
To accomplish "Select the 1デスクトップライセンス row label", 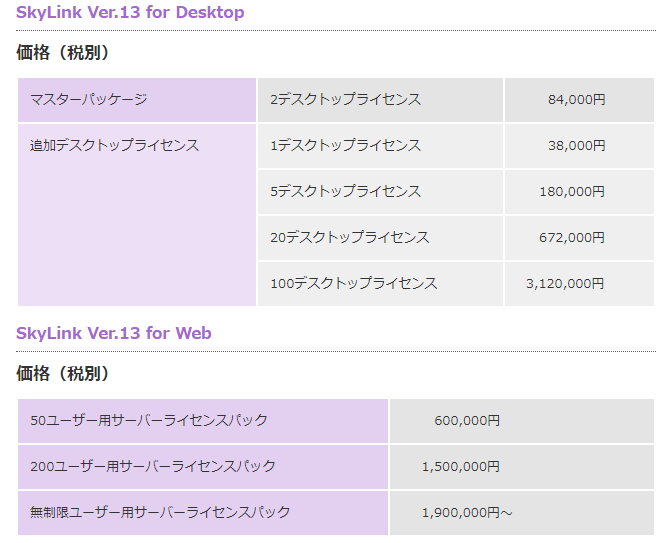I will click(346, 145).
